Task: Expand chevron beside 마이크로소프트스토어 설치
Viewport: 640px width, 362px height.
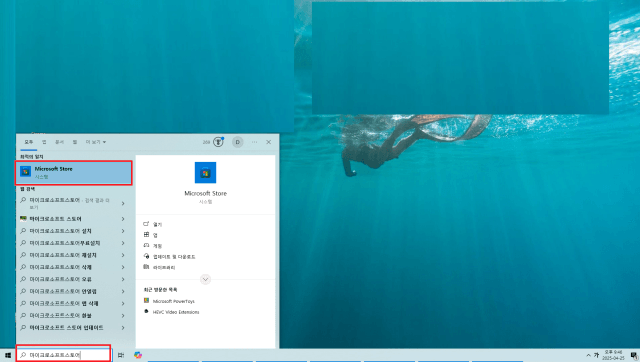Action: click(x=123, y=231)
